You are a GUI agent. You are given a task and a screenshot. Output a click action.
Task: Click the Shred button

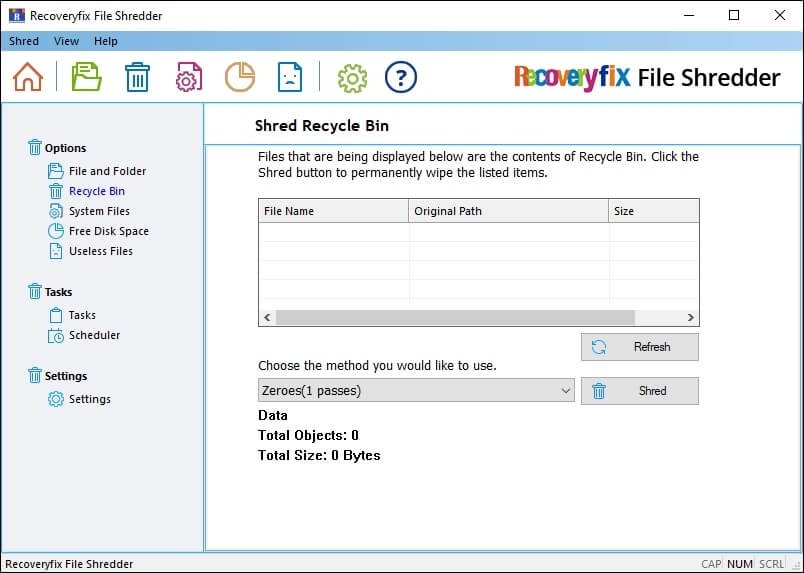tap(639, 391)
